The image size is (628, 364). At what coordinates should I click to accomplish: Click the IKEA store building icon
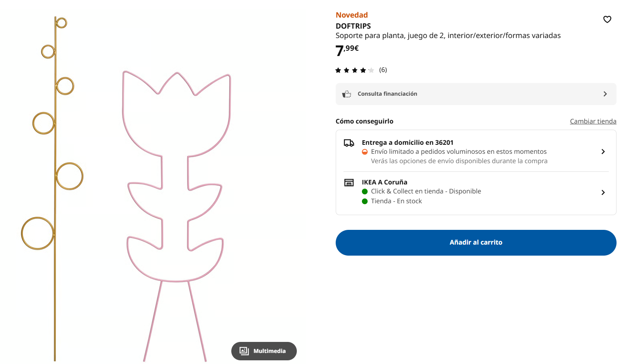[349, 182]
